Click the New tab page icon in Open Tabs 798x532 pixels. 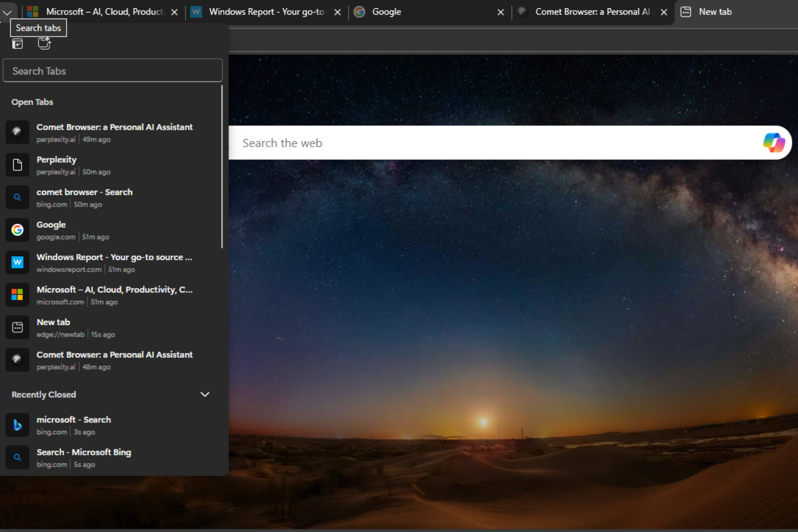click(x=17, y=328)
